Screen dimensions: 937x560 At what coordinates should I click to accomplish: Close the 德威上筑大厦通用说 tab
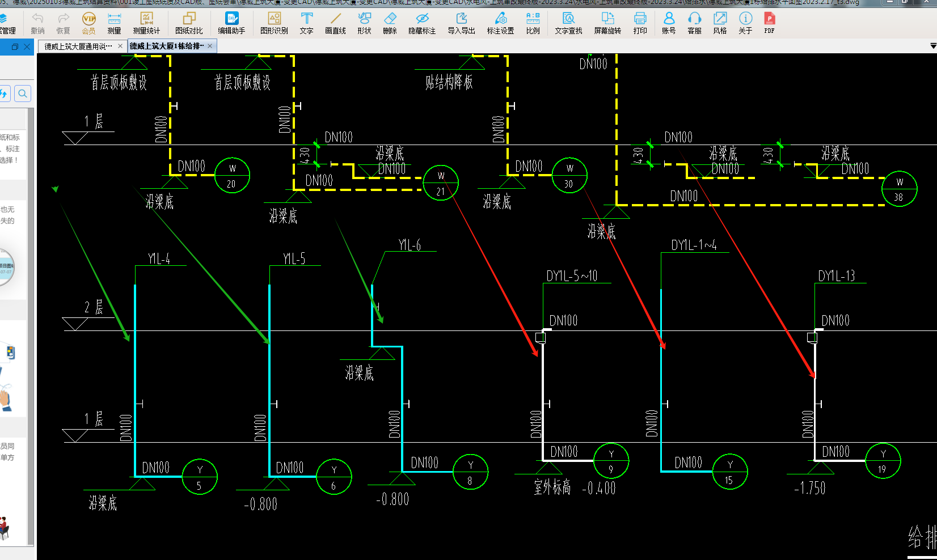[x=120, y=46]
